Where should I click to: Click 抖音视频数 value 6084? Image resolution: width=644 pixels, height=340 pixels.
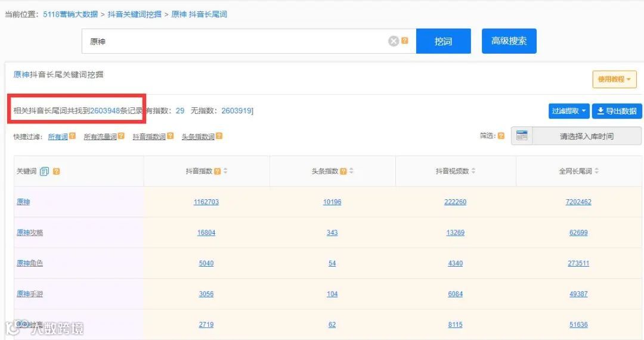pyautogui.click(x=455, y=294)
